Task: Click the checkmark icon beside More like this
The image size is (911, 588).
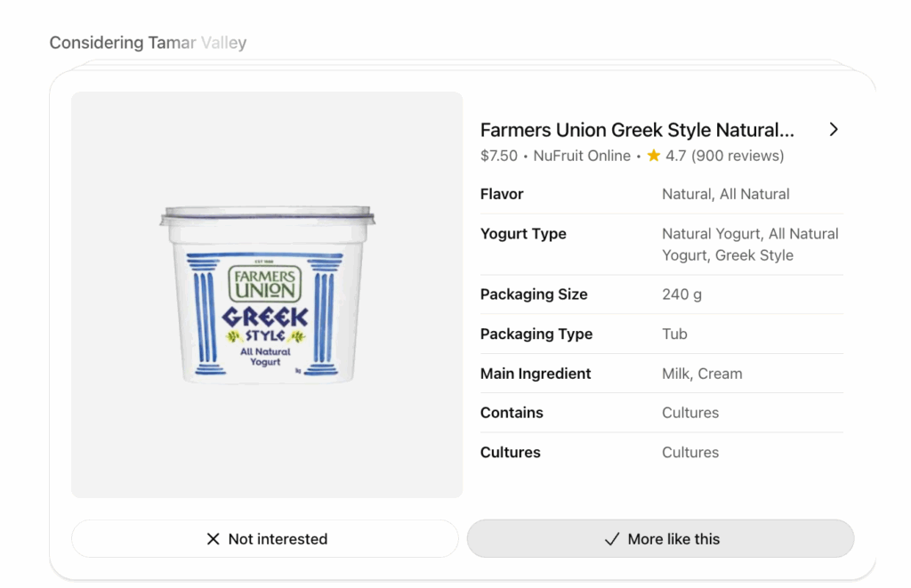Action: tap(611, 539)
